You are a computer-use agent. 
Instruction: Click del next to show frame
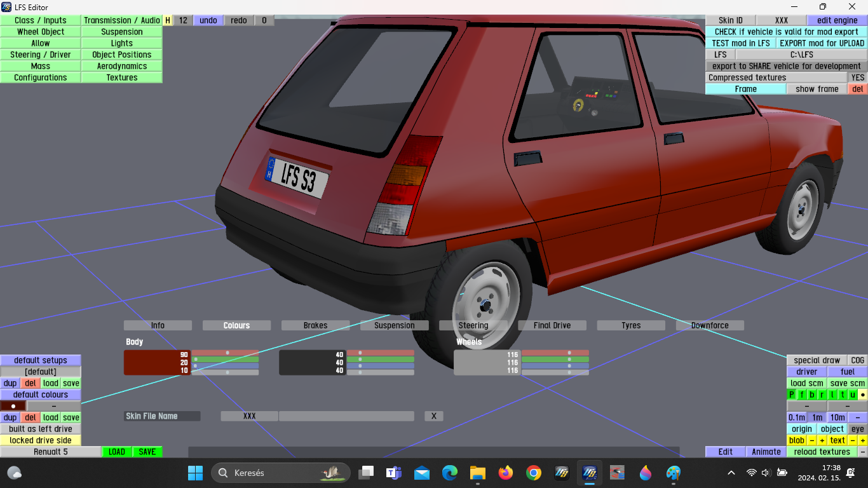tap(858, 89)
